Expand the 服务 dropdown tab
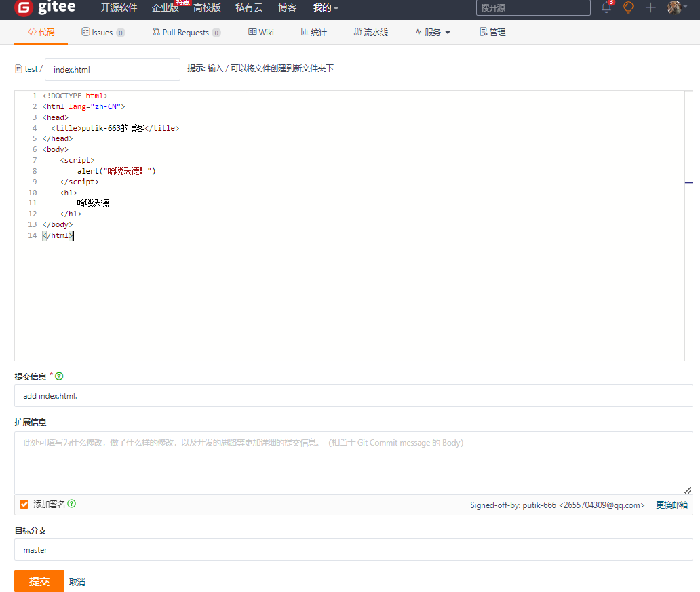 (x=433, y=33)
